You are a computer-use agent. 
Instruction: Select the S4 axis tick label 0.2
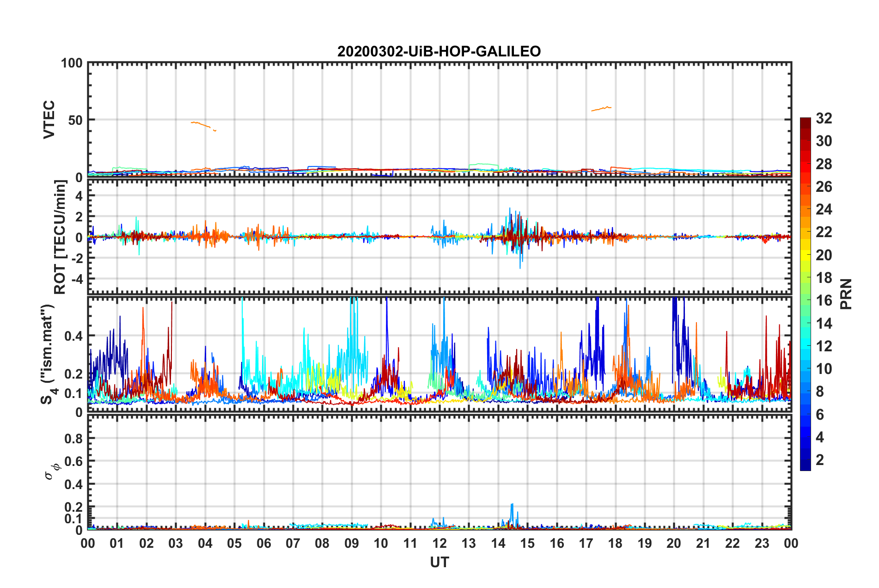74,374
